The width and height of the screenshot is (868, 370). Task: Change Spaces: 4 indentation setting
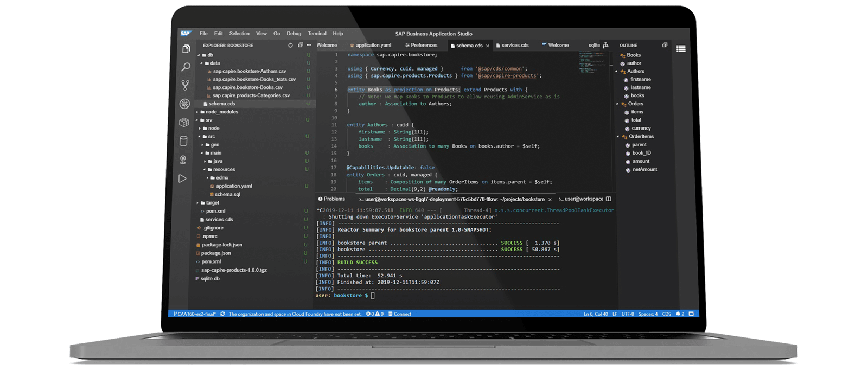pyautogui.click(x=648, y=314)
